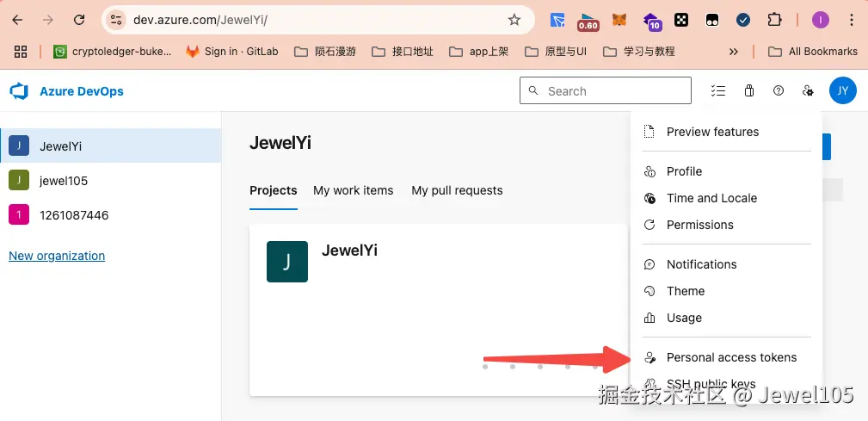Viewport: 868px width, 421px height.
Task: Open the extension with 10 badge
Action: (x=651, y=22)
